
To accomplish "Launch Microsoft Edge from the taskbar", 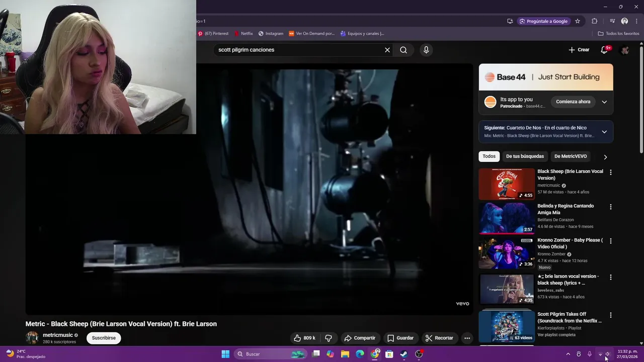I will (360, 354).
